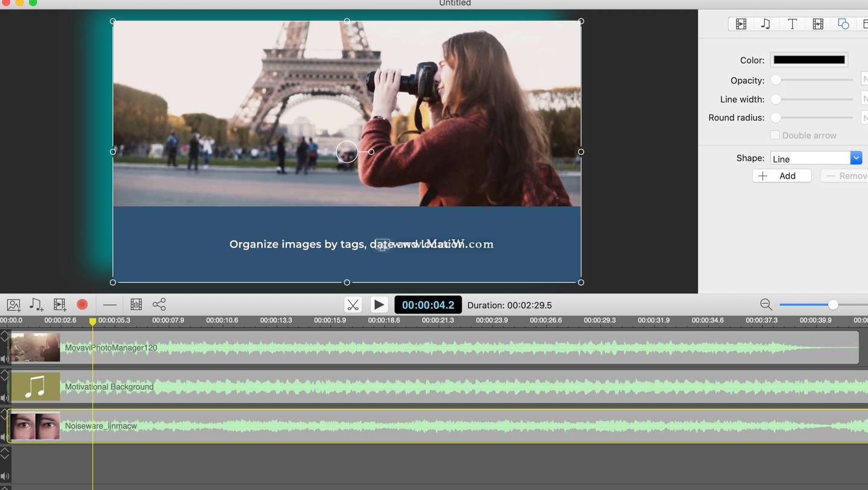The width and height of the screenshot is (868, 490).
Task: Click the export filmstrip icon beside share
Action: pos(136,305)
